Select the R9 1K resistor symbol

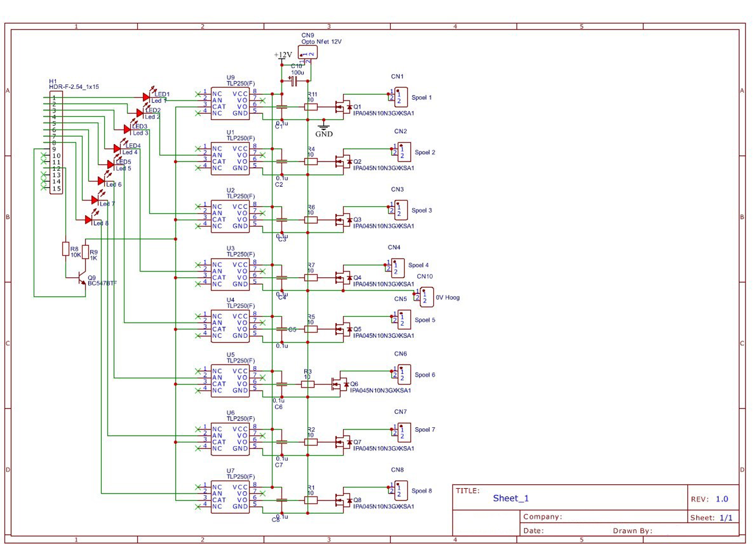(x=85, y=252)
